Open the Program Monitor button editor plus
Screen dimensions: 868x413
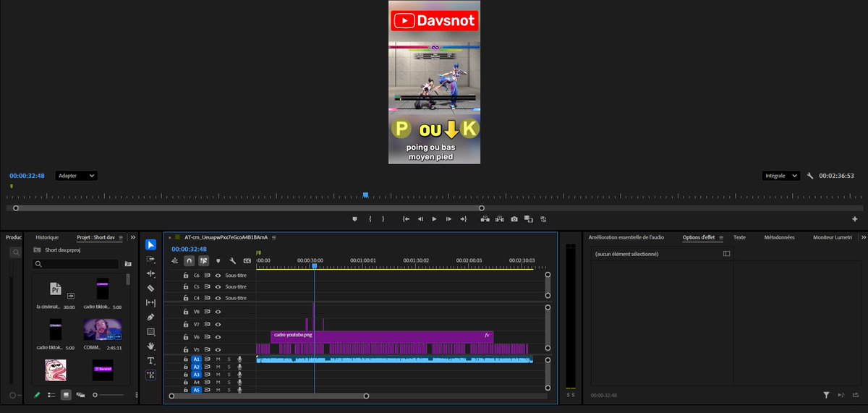[854, 219]
